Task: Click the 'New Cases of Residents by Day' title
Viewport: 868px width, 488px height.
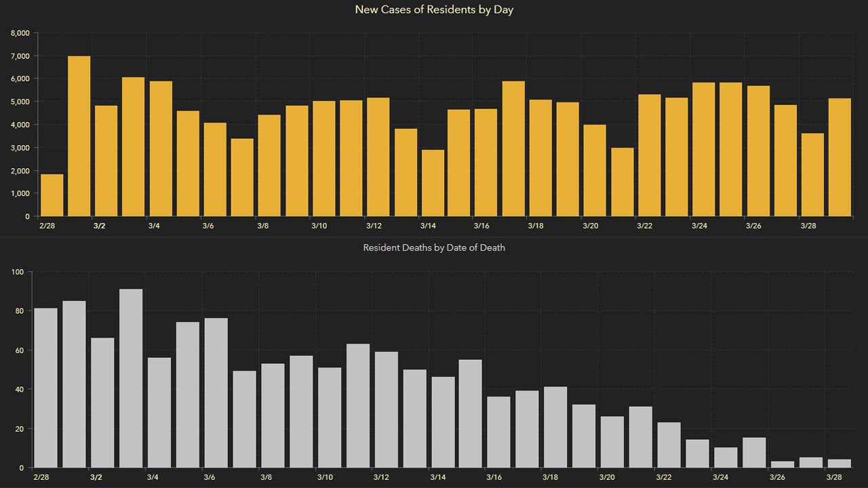Action: [434, 9]
